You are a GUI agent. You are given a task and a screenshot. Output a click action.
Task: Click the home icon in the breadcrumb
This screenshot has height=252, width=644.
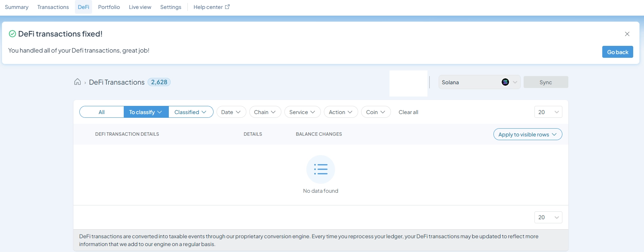(78, 82)
